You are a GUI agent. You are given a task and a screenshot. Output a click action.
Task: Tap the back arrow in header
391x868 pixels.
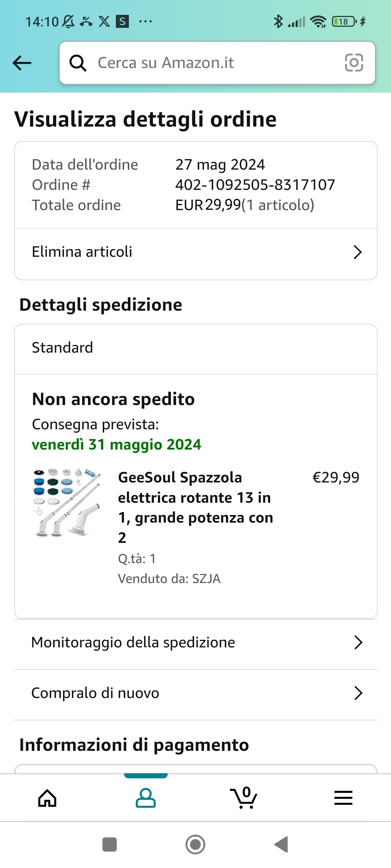(22, 63)
